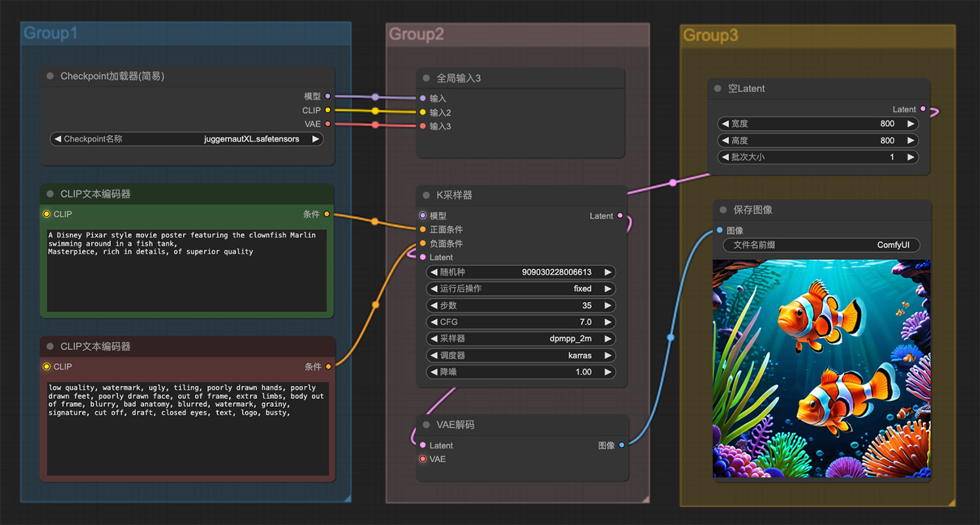Collapse the 空Latent node via its dot
This screenshot has height=525, width=980.
click(x=718, y=89)
